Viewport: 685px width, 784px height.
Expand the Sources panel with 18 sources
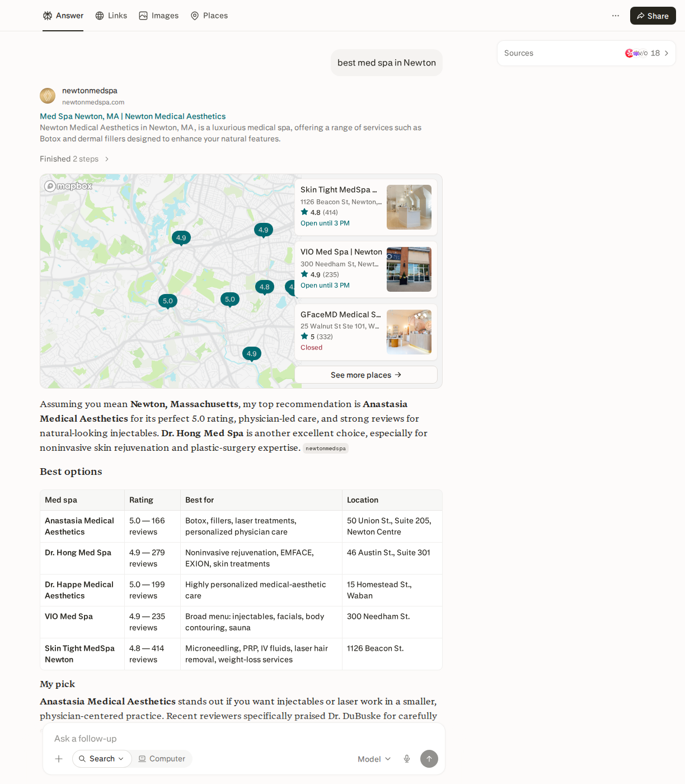[x=587, y=53]
